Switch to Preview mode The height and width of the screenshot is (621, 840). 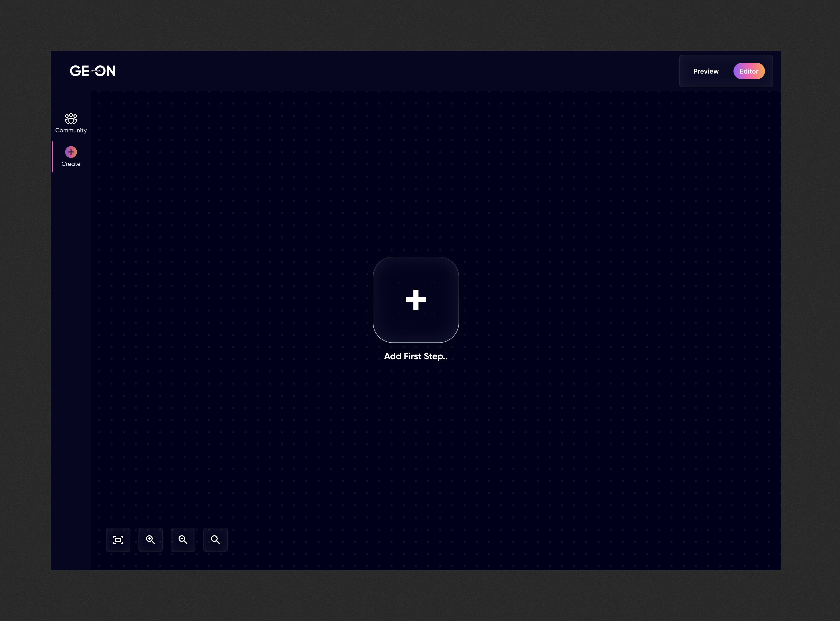[705, 71]
